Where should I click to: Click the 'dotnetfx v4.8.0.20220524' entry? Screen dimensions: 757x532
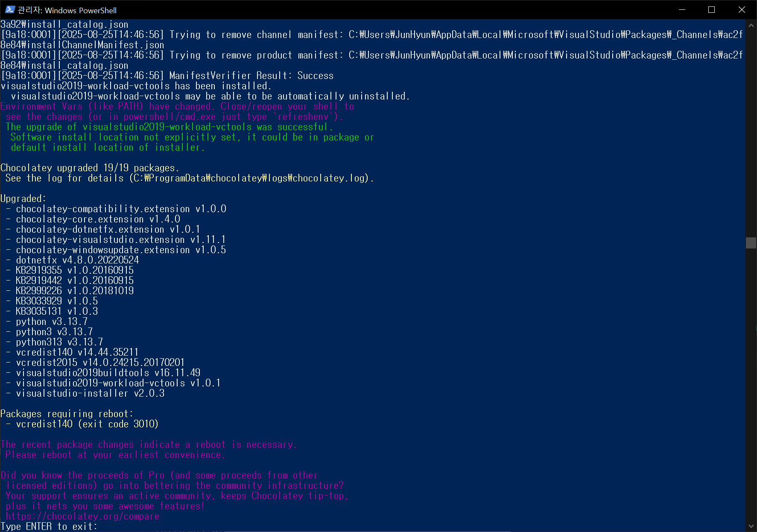click(x=77, y=260)
